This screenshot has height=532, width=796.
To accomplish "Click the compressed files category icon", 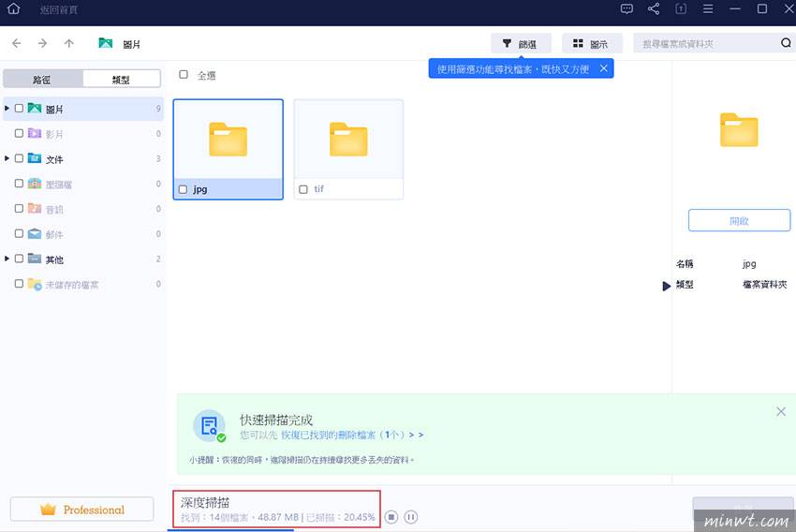I will tap(35, 184).
